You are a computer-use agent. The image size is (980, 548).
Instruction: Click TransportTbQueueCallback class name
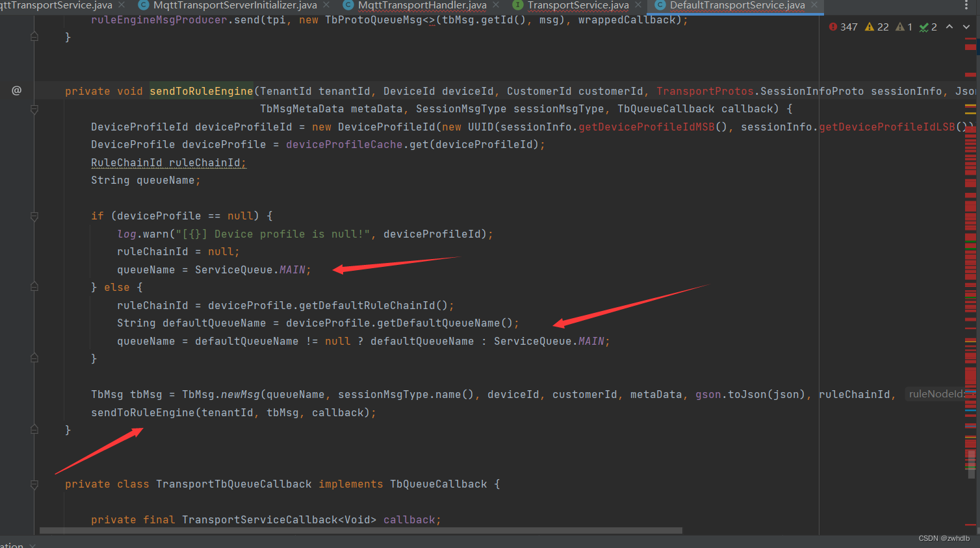coord(234,484)
